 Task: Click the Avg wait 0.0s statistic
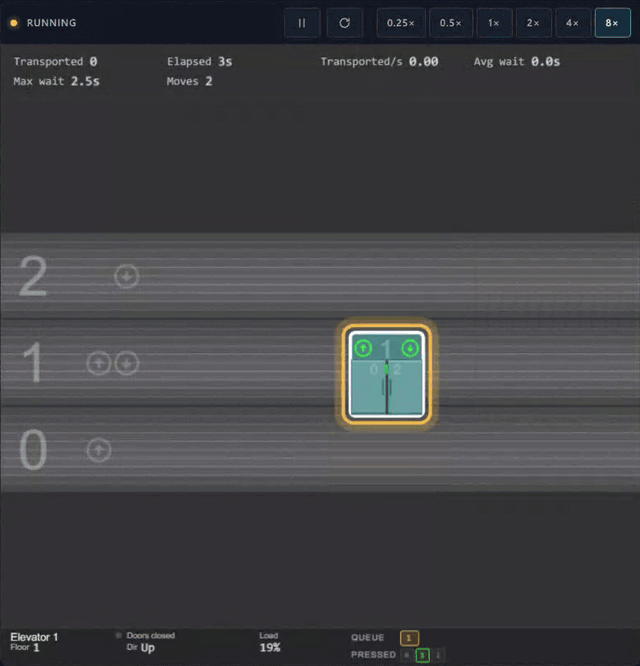tap(517, 62)
